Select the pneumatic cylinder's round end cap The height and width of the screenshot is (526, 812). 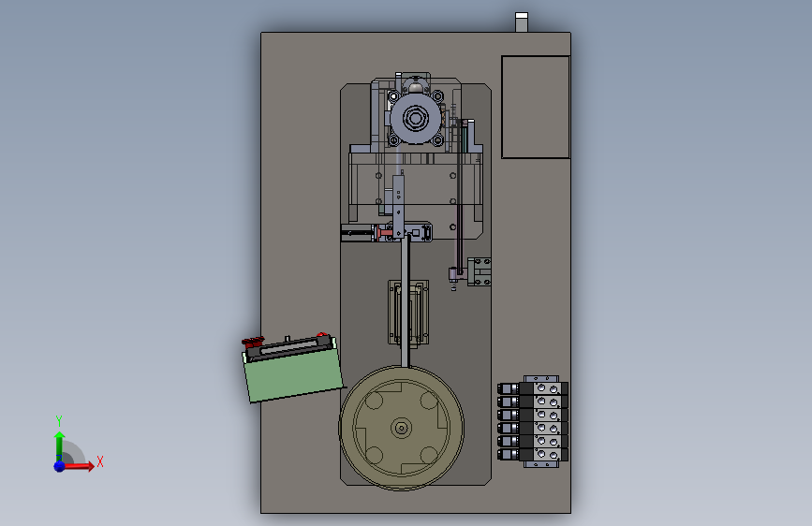415,119
